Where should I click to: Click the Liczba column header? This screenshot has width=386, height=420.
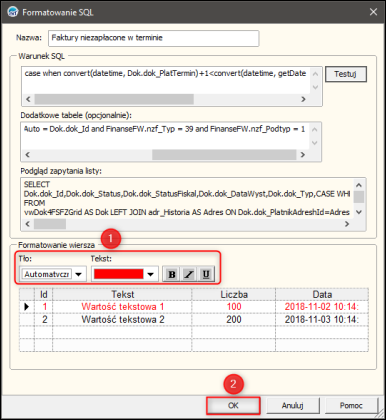tap(234, 294)
